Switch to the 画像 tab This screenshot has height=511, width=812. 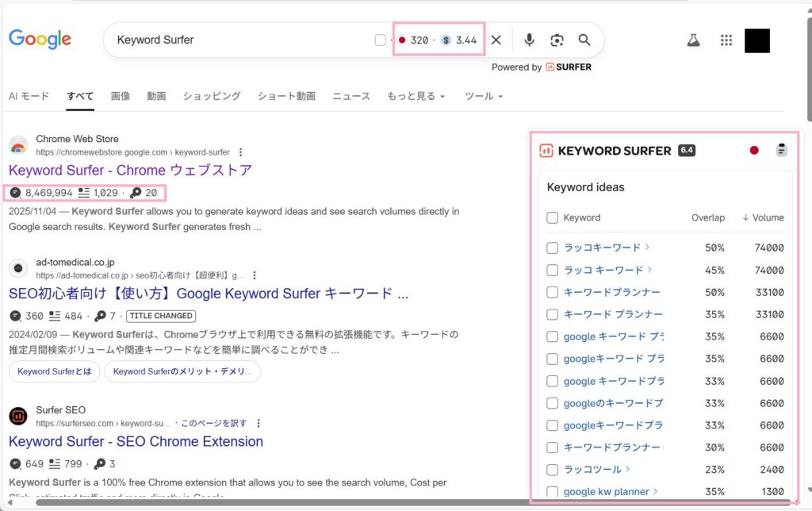click(121, 96)
